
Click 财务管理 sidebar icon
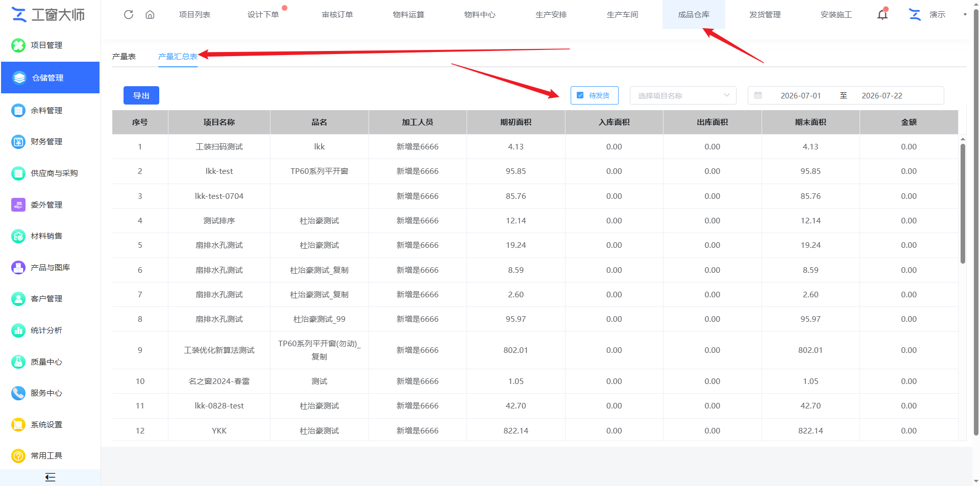pos(18,142)
